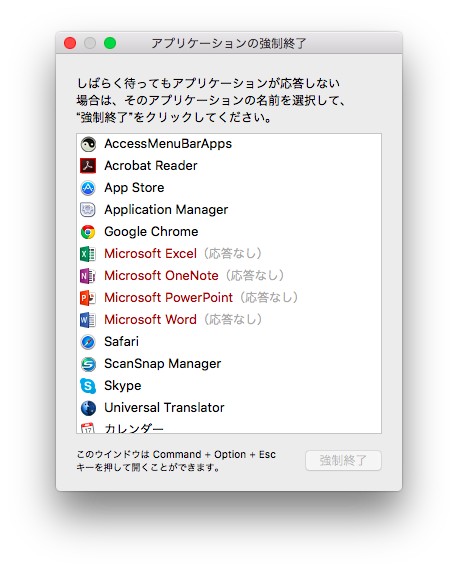Click the AccessMenuBarApps yin-yang icon
This screenshot has width=458, height=571.
pos(88,144)
